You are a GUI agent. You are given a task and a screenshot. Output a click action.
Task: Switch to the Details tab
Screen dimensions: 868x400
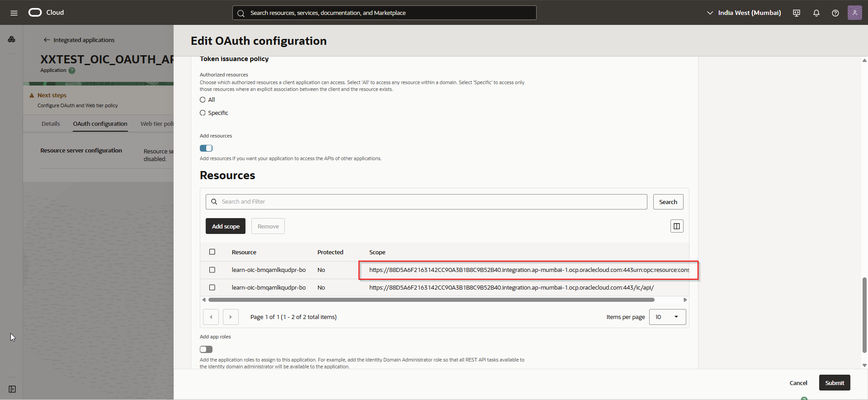point(51,124)
